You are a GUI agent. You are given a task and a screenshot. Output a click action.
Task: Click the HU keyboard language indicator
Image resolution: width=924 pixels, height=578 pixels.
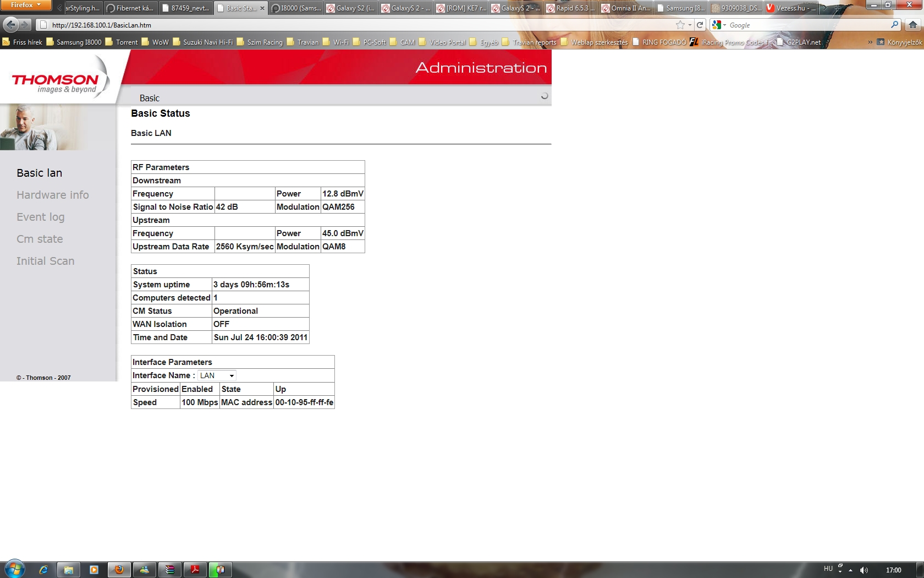click(828, 569)
